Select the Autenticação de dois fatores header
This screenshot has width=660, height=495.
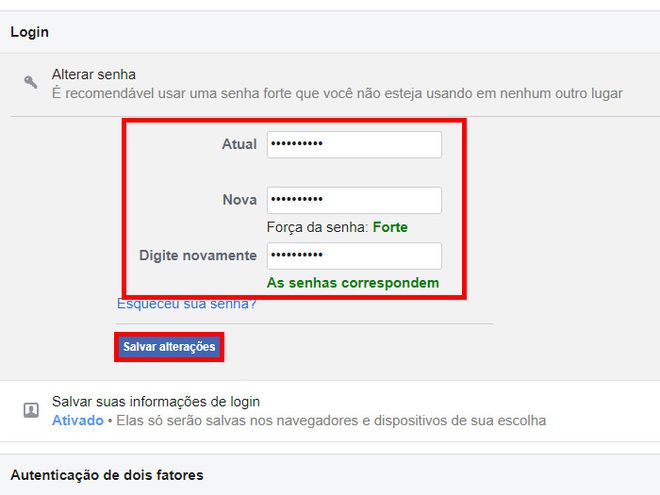click(x=107, y=475)
